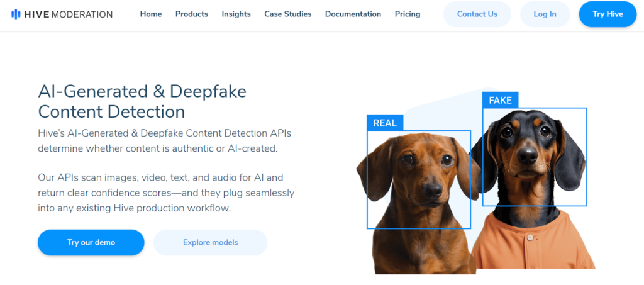This screenshot has width=644, height=285.
Task: Click the REAL label tag
Action: tap(385, 123)
